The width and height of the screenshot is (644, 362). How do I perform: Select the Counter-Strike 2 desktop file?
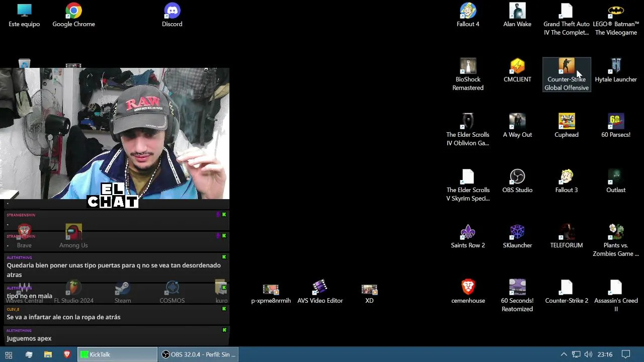567,292
